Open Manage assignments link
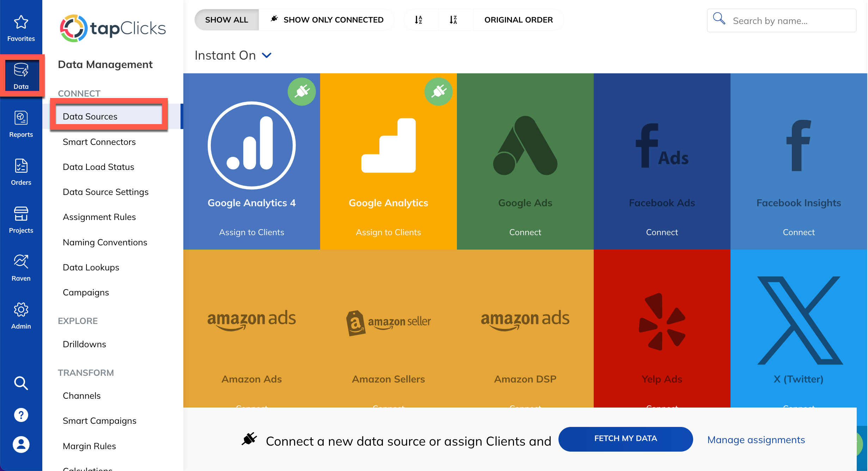 click(x=756, y=440)
